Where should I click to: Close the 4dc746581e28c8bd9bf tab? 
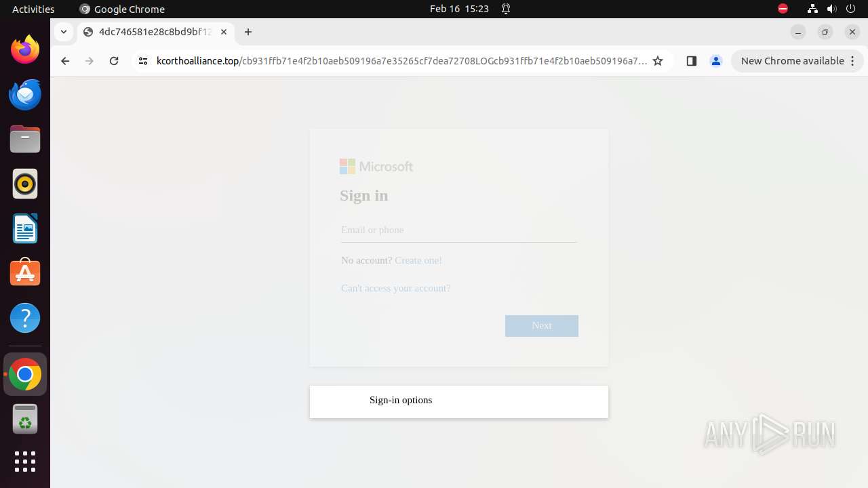click(224, 32)
